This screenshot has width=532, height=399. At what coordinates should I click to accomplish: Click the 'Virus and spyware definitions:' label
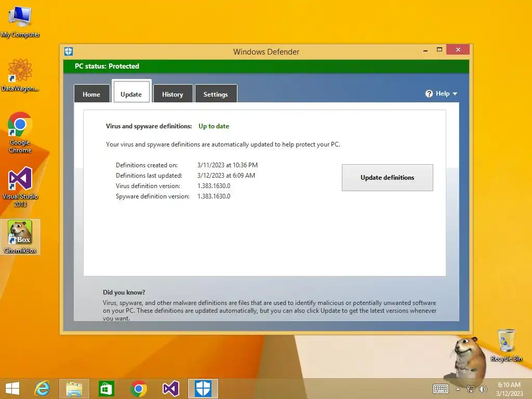149,126
